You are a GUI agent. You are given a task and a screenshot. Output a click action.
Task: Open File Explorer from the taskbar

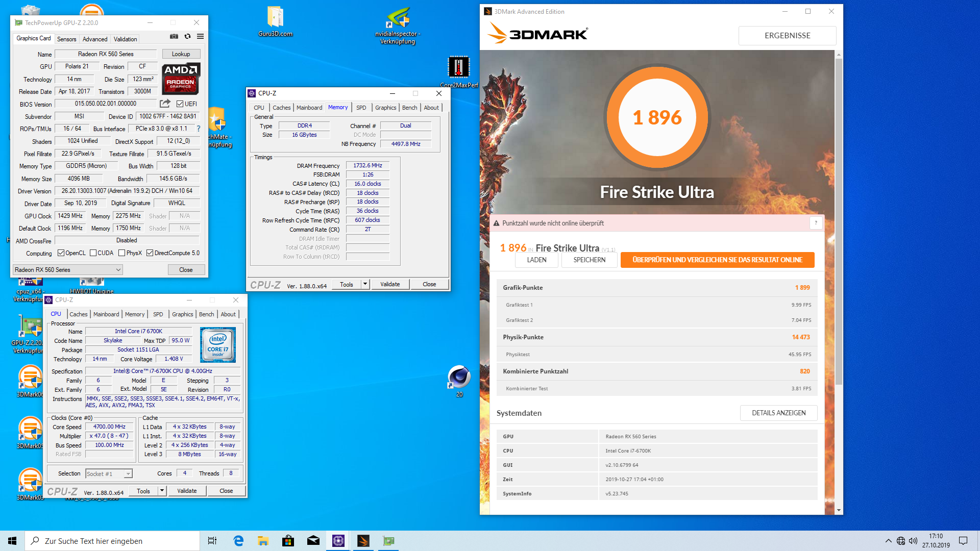(263, 541)
